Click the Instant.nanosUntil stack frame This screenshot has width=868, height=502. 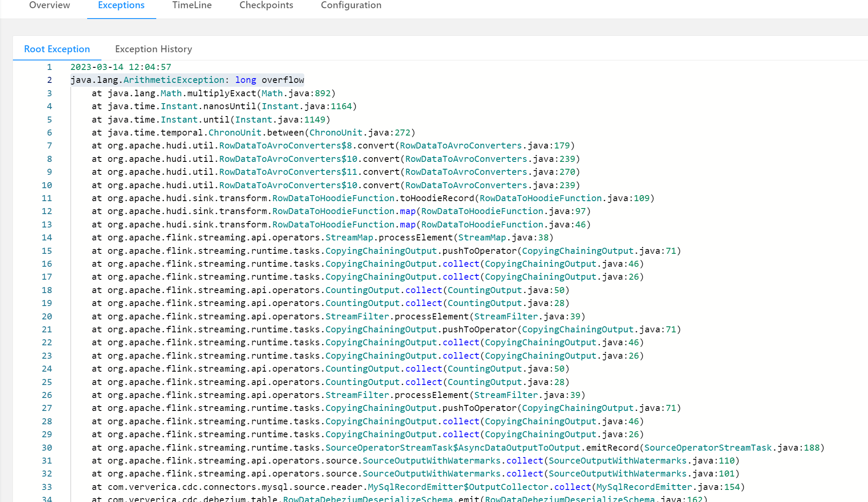[x=224, y=107]
